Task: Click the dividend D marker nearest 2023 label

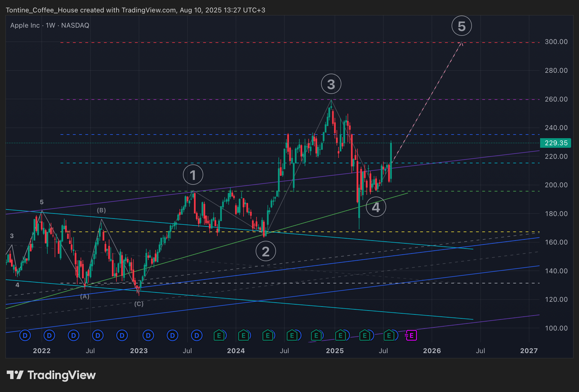Action: 148,336
